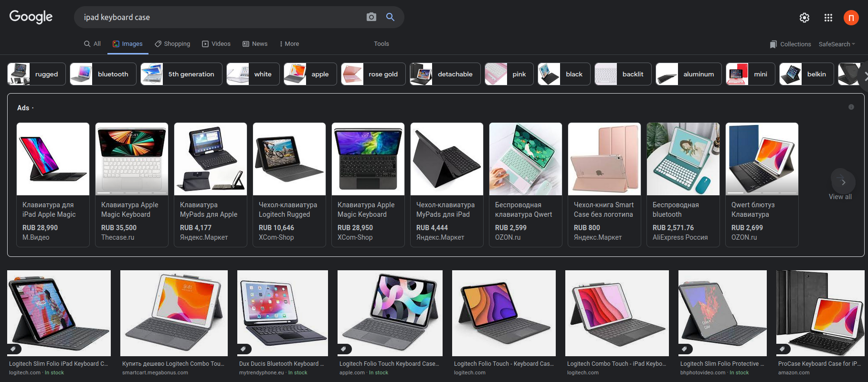Open Logitech Rugged ad from XCom-Shop

pos(289,185)
